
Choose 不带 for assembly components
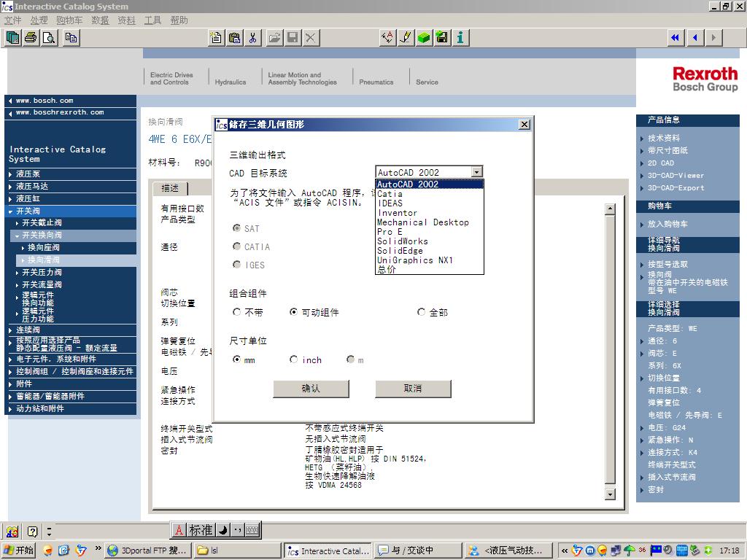pyautogui.click(x=236, y=312)
